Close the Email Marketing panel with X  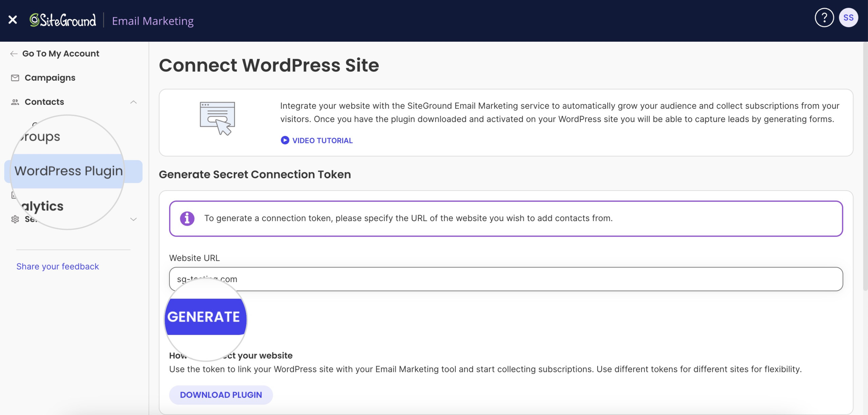coord(13,20)
